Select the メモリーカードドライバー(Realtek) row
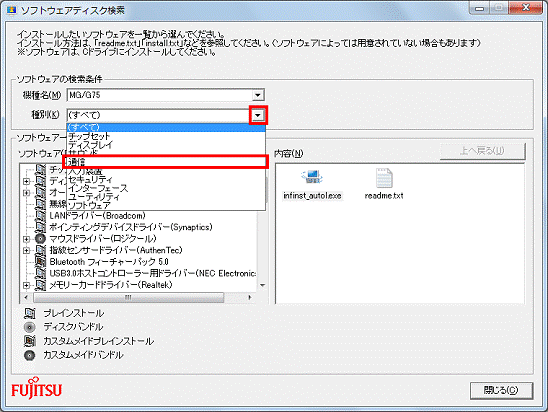This screenshot has width=548, height=412. tap(111, 285)
